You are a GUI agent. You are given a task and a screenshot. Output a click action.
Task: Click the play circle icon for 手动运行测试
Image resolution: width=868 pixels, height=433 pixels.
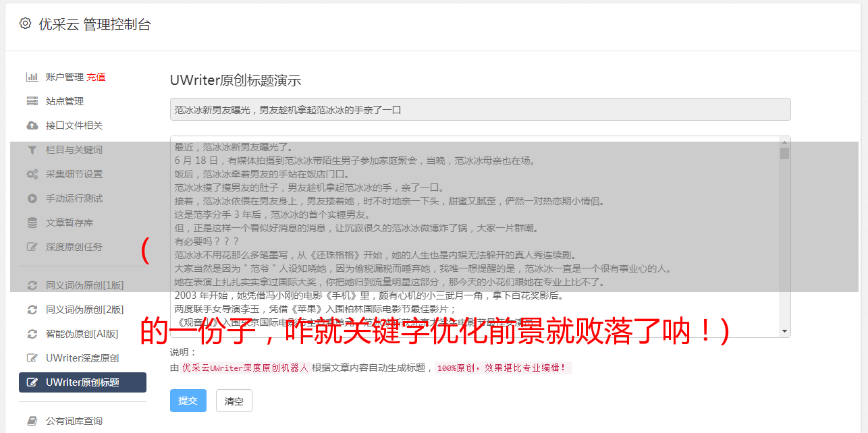click(x=32, y=198)
